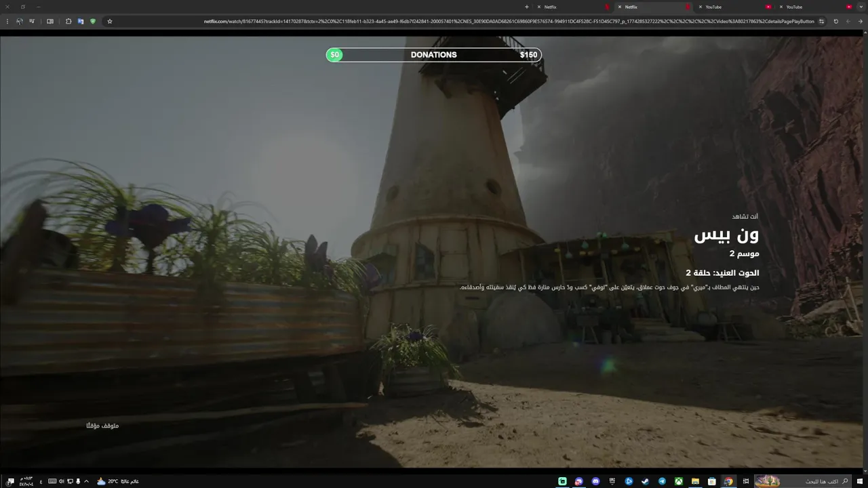This screenshot has width=868, height=488.
Task: Open the browser profile avatar icon
Action: pos(19,21)
